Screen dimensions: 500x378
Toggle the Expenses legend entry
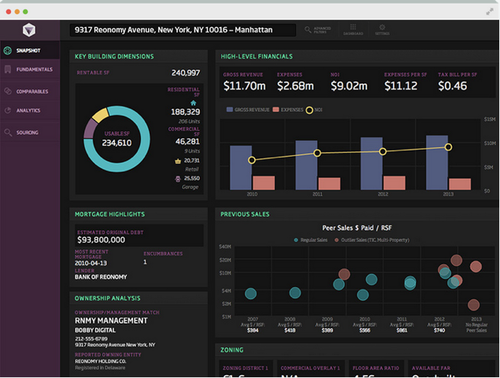pos(288,110)
